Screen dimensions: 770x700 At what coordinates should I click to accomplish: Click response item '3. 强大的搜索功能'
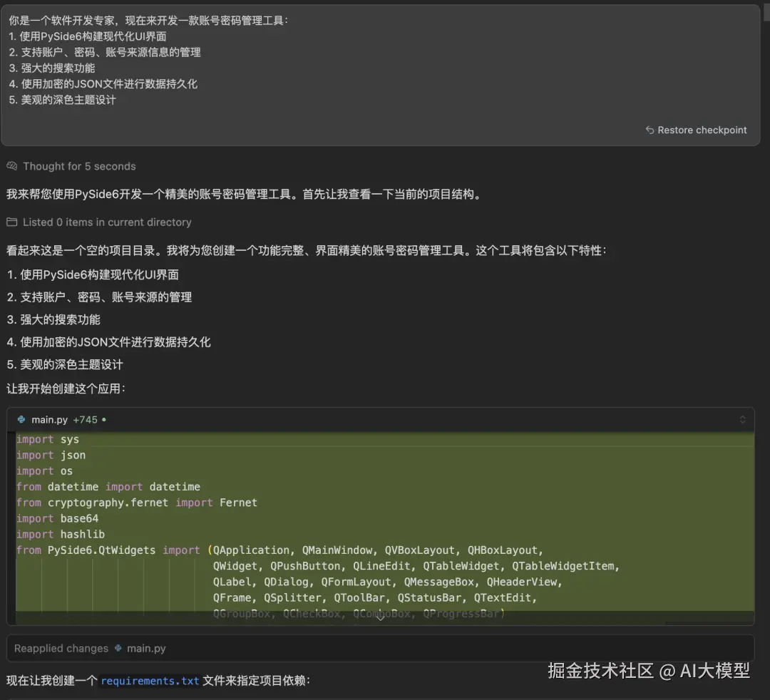coord(53,320)
